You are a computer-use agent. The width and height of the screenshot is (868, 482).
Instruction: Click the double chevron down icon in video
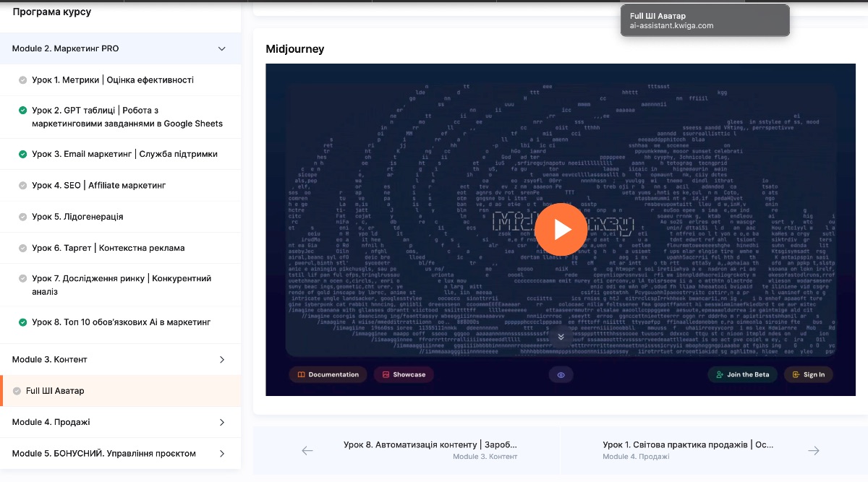560,336
